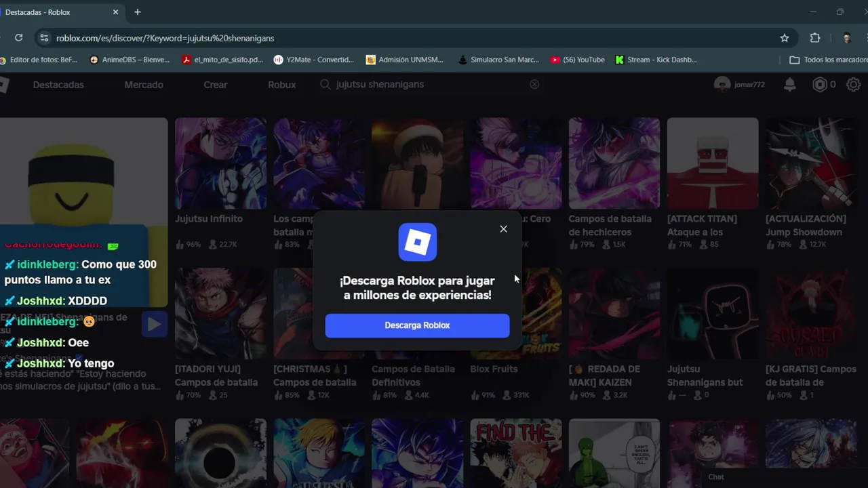This screenshot has height=488, width=868.
Task: Click the search magnifier icon
Action: (325, 85)
